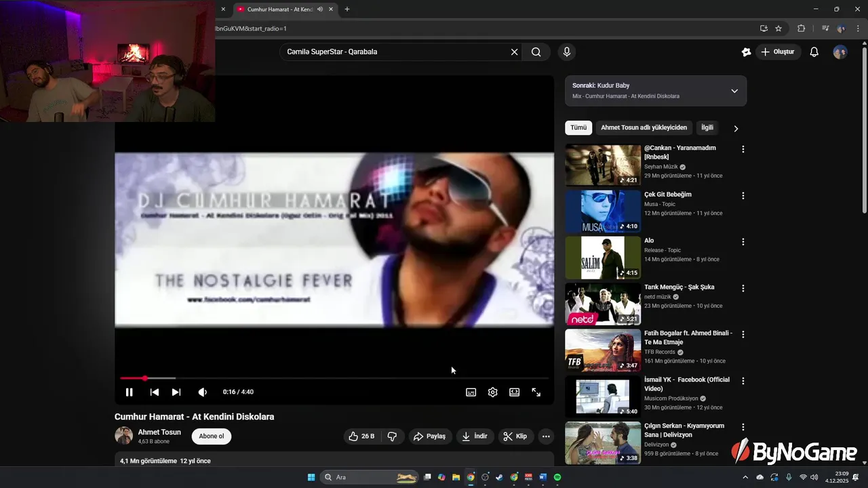Click the Klip button

(515, 436)
